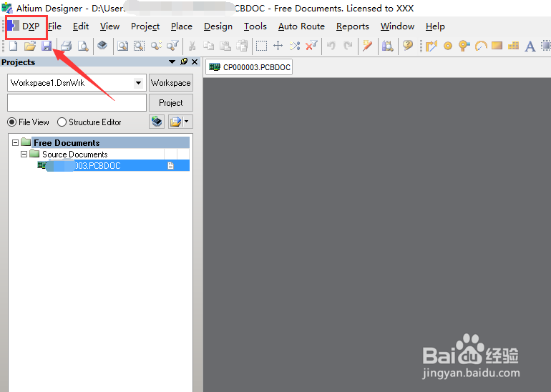Zoom on selected objects icon
551x392 pixels.
pos(156,46)
